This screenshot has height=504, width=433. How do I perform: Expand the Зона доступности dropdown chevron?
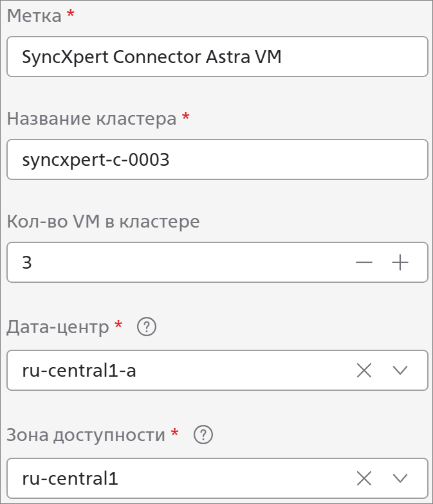click(x=400, y=478)
